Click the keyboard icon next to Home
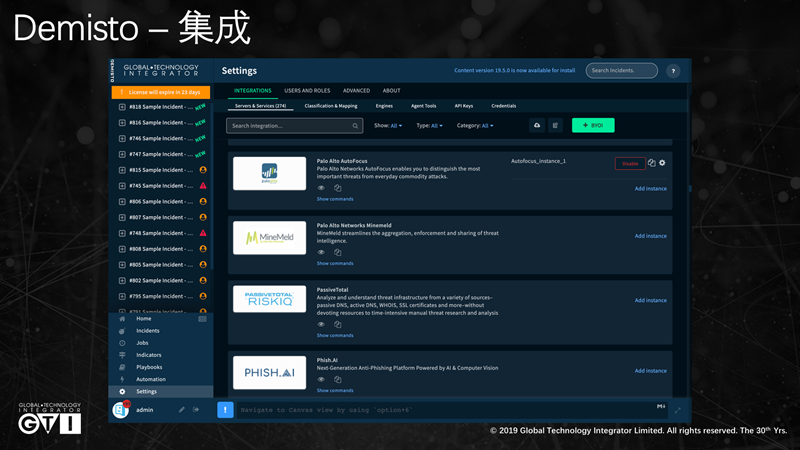800x450 pixels. point(202,319)
